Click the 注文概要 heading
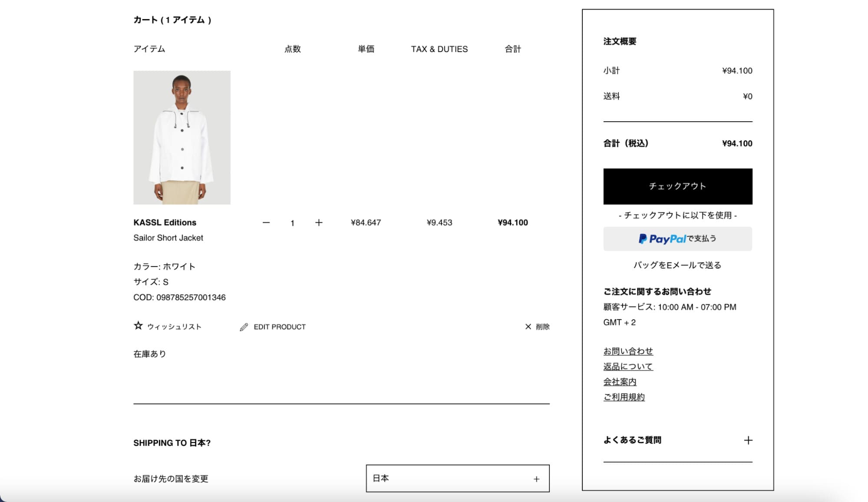This screenshot has width=868, height=502. click(620, 41)
